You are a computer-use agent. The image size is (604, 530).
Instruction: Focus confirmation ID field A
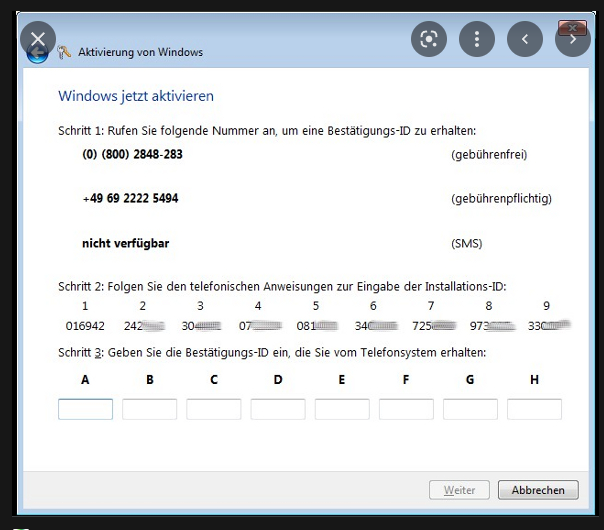coord(86,409)
